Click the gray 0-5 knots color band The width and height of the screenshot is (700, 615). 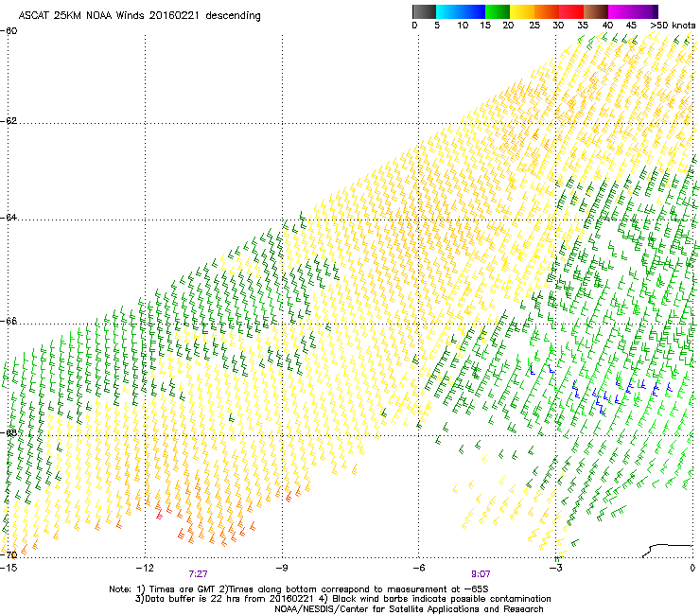coord(424,11)
